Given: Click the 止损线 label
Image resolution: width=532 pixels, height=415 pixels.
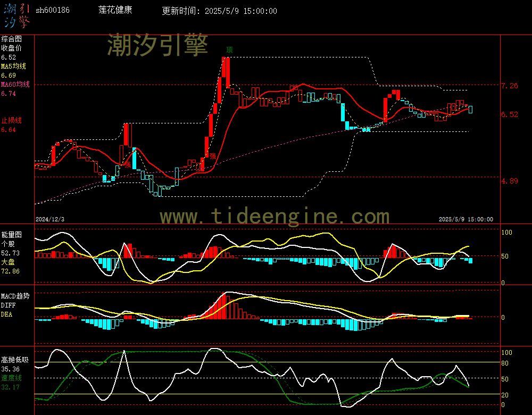Looking at the screenshot, I should point(11,120).
